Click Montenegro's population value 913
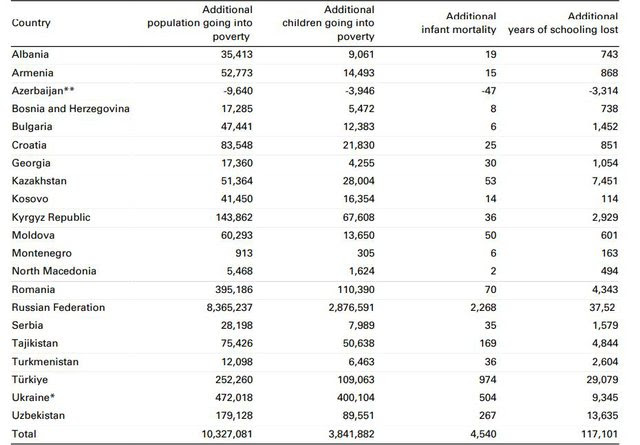Image resolution: width=640 pixels, height=445 pixels. (244, 253)
